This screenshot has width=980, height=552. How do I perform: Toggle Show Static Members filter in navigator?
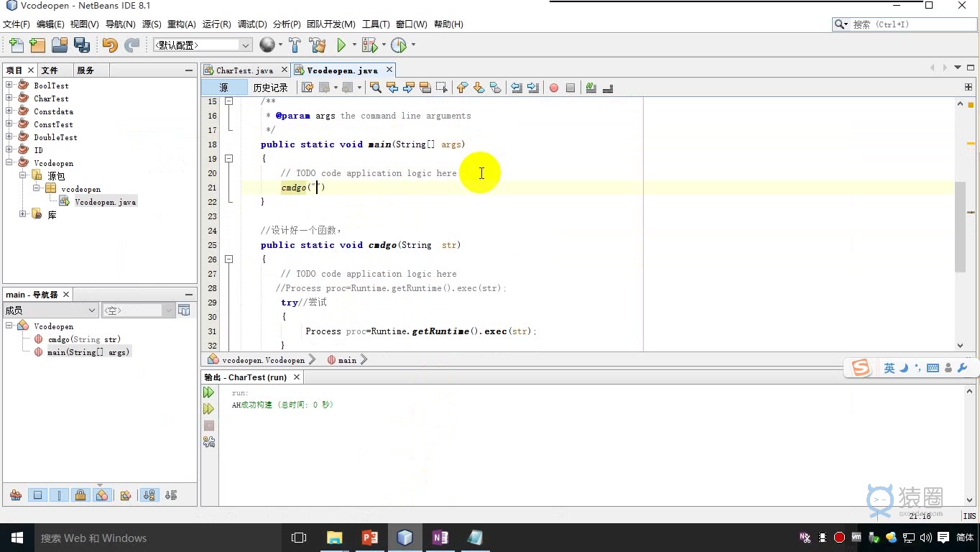pyautogui.click(x=60, y=495)
